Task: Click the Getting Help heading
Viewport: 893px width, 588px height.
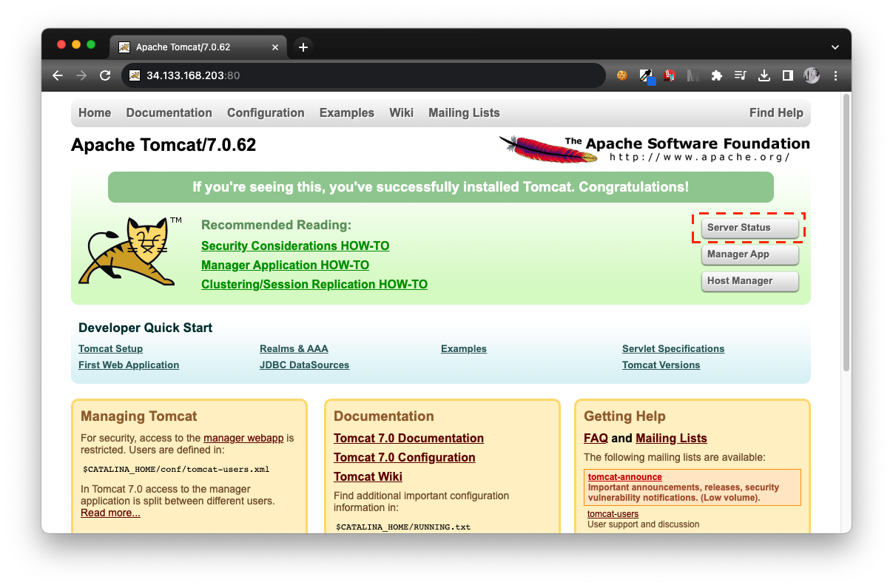Action: coord(624,416)
